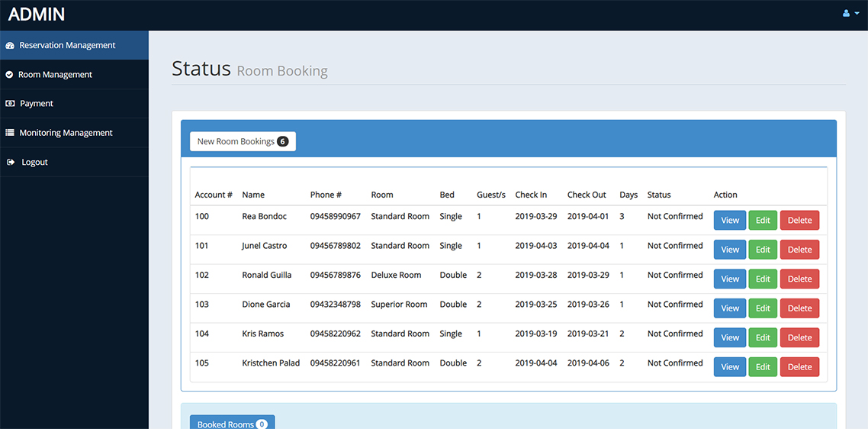
Task: Click check-out date 2019-04-06
Action: tap(588, 363)
